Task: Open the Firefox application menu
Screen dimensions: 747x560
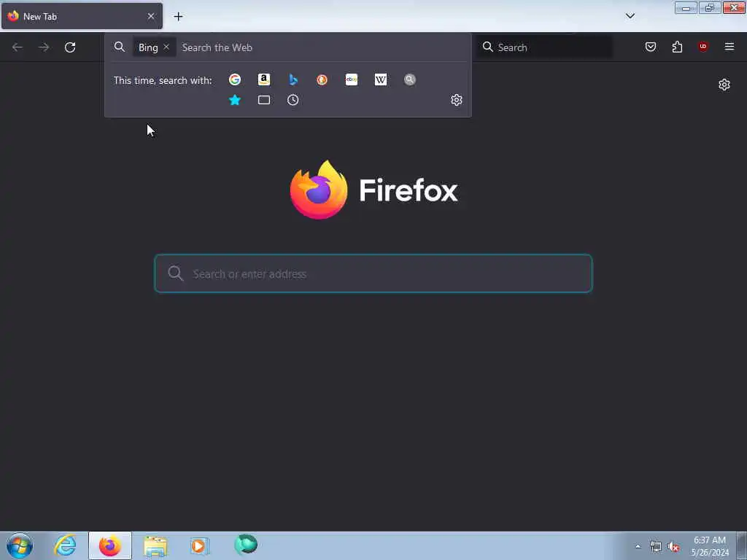Action: [x=729, y=47]
